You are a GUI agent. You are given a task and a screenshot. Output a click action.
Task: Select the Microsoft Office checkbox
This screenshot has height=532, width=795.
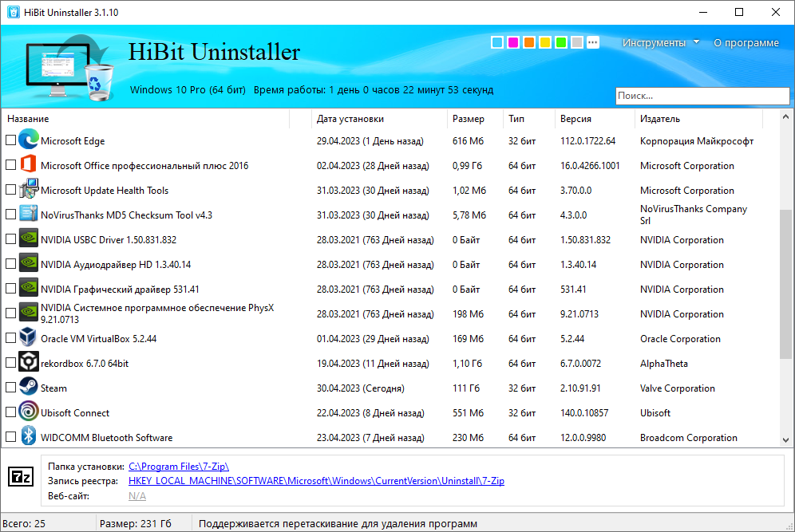point(10,165)
